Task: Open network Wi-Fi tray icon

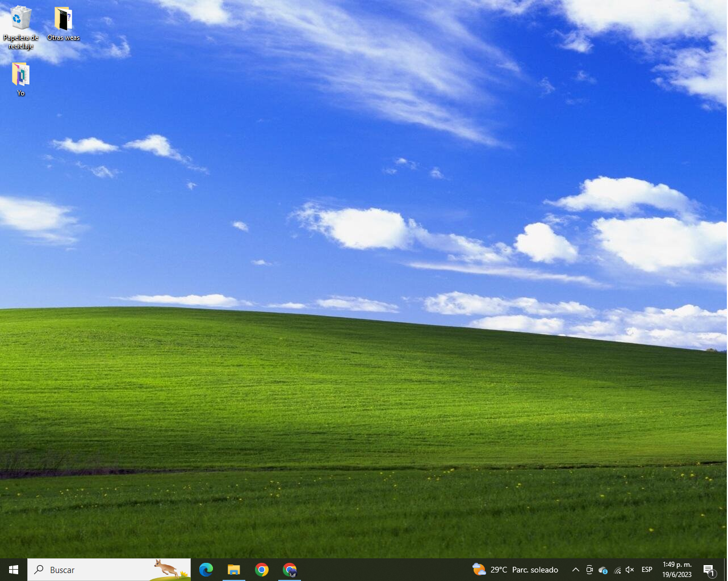Action: pyautogui.click(x=617, y=570)
